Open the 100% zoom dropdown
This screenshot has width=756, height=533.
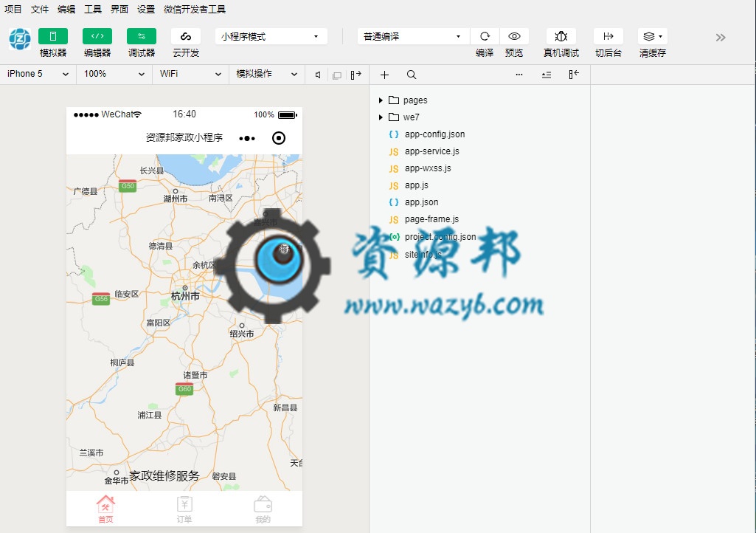(114, 74)
